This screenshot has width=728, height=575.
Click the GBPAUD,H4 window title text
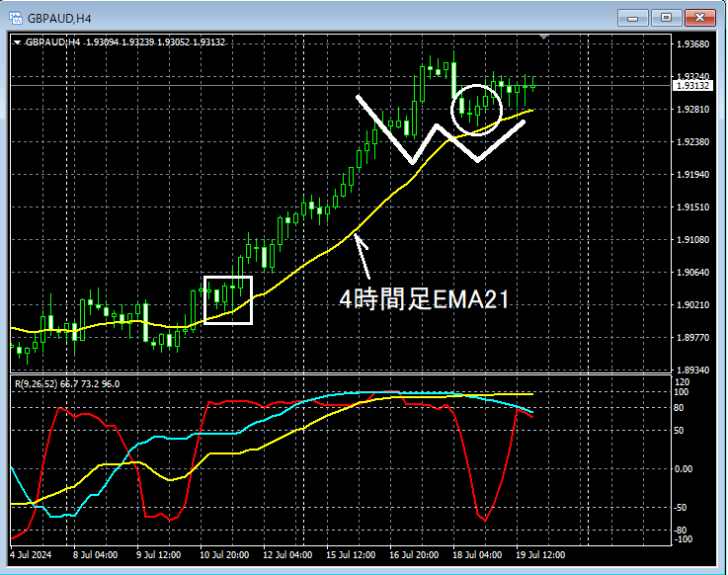(59, 19)
